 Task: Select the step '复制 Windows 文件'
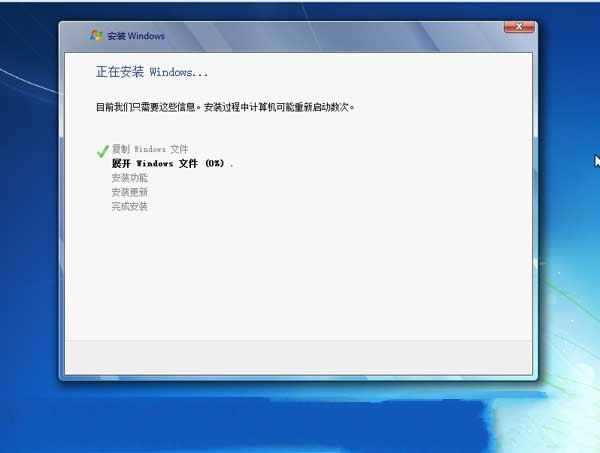point(150,149)
